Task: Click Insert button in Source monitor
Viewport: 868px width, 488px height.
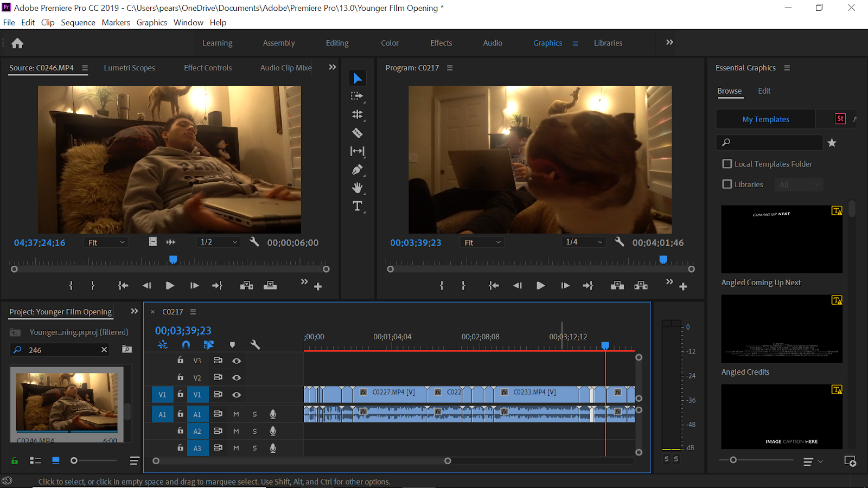Action: [x=246, y=285]
